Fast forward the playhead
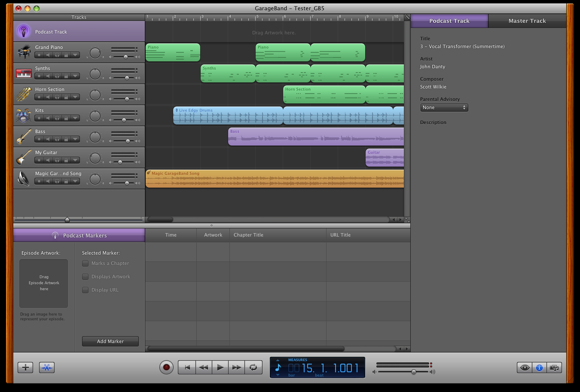This screenshot has height=392, width=580. [x=236, y=367]
